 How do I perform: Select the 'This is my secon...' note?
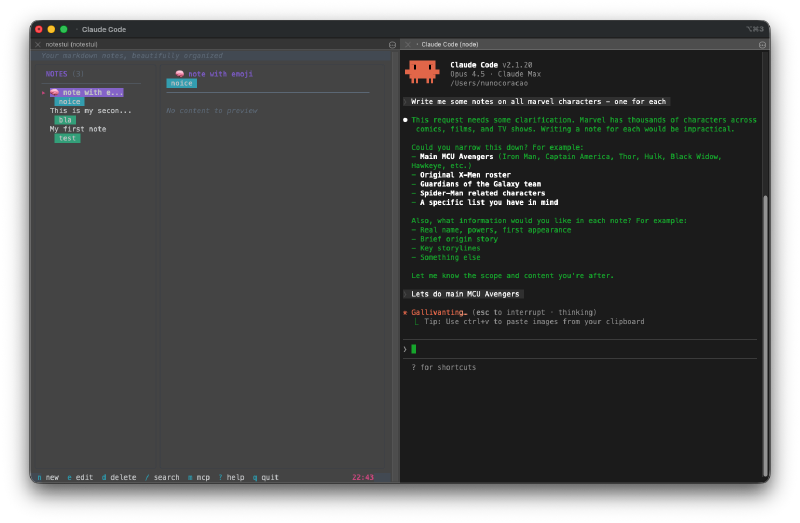[x=90, y=111]
